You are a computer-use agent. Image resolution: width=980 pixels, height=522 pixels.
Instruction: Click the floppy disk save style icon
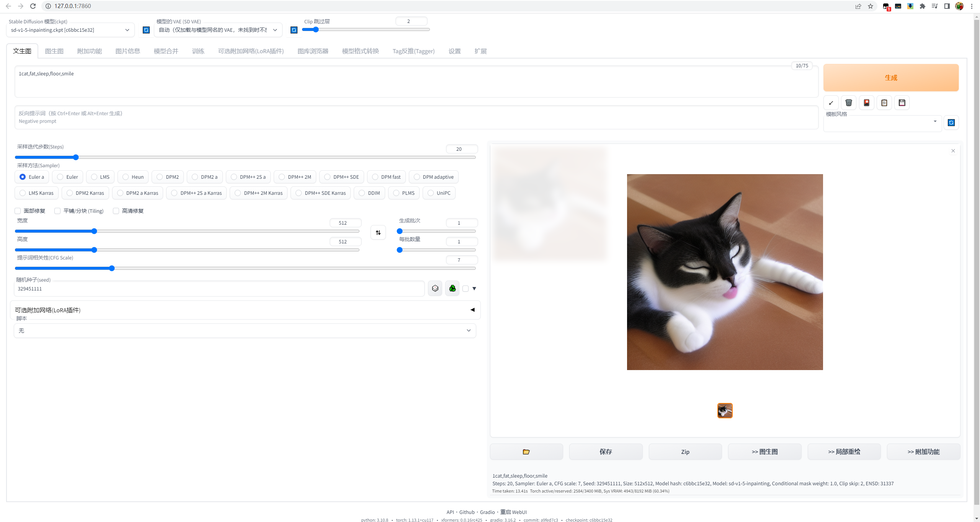click(x=902, y=103)
